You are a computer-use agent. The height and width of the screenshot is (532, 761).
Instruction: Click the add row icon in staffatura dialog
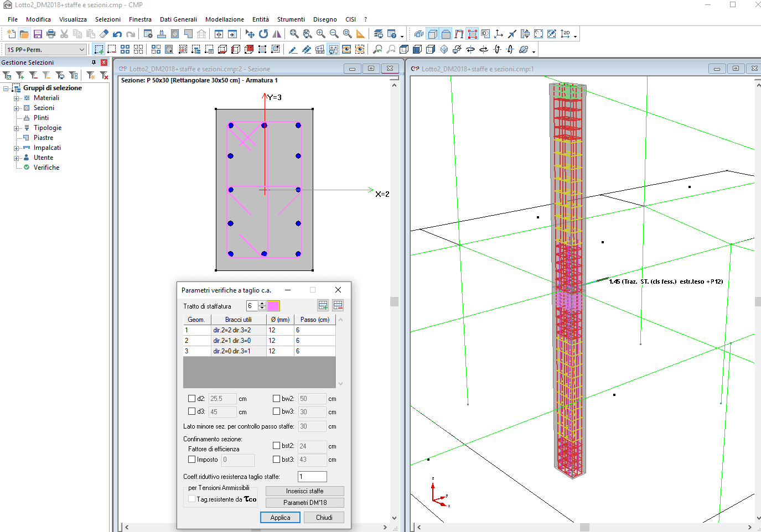click(x=323, y=305)
